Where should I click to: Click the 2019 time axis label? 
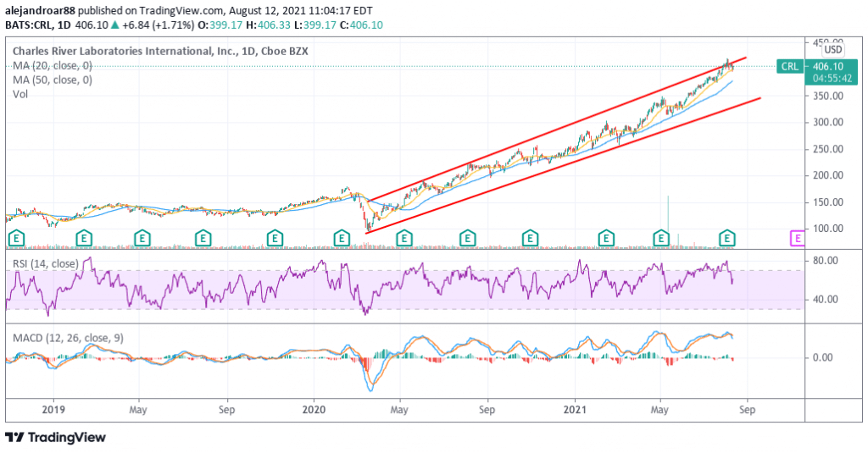(53, 410)
